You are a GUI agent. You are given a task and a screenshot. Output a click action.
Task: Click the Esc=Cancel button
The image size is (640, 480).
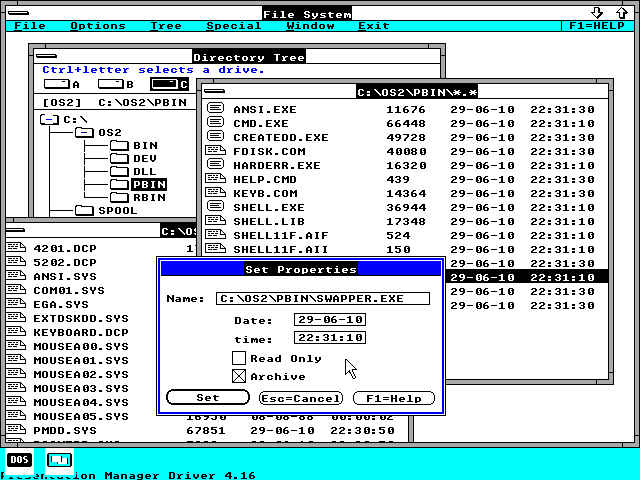[x=301, y=398]
